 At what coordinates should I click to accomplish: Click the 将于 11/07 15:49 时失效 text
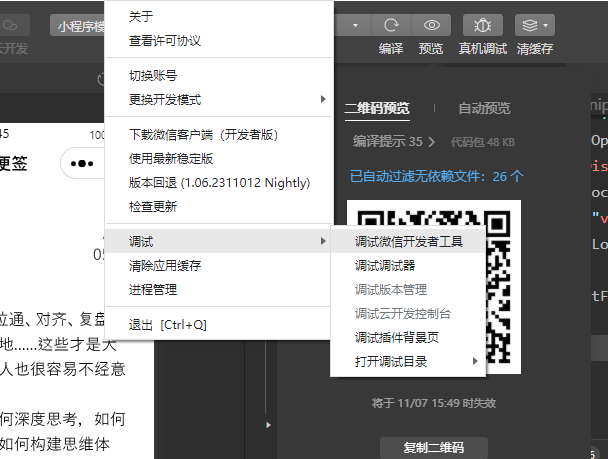point(434,403)
